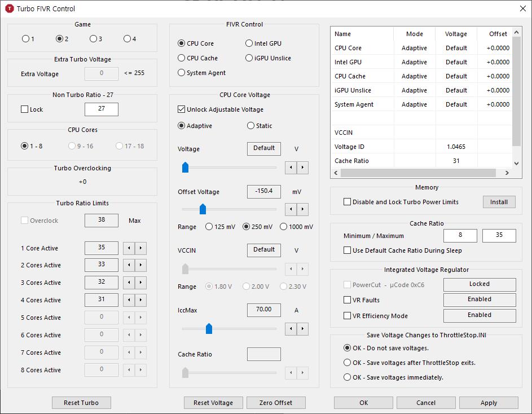Check Disable and Lock Turbo Power Limits
The width and height of the screenshot is (532, 414).
[347, 202]
